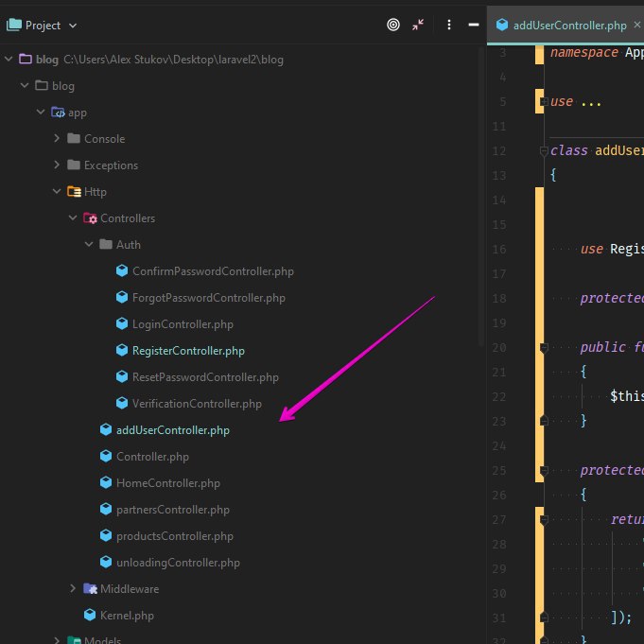644x644 pixels.
Task: Collapse the Http folder
Action: point(57,191)
